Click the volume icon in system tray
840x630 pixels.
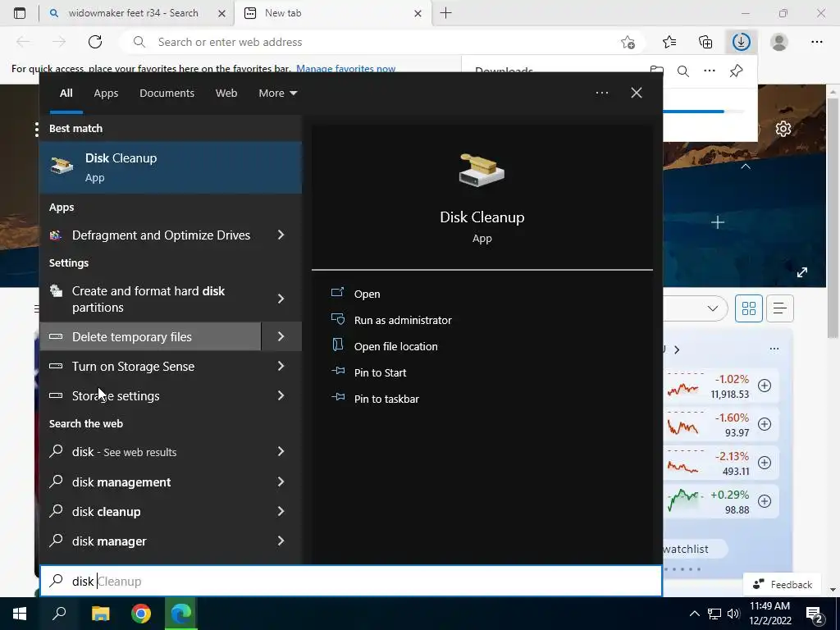coord(734,614)
